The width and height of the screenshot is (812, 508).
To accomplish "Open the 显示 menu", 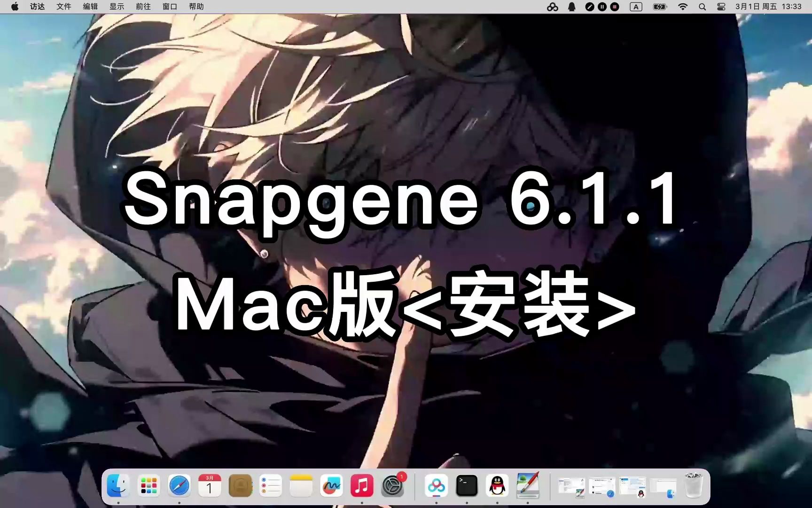I will pyautogui.click(x=117, y=7).
